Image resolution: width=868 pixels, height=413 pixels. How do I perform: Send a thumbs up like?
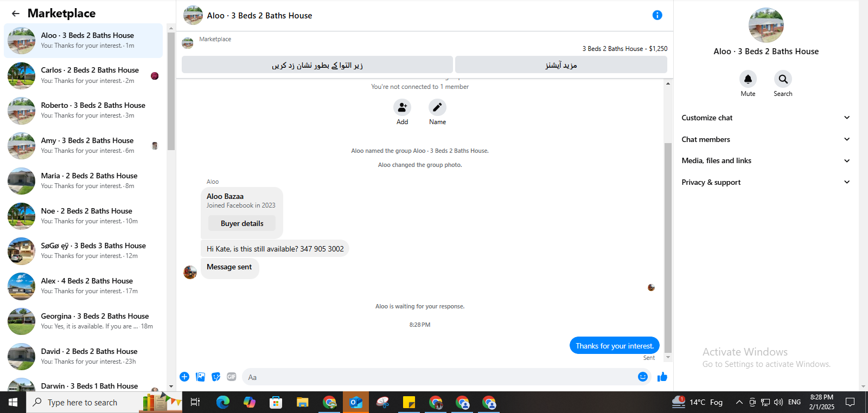click(662, 377)
